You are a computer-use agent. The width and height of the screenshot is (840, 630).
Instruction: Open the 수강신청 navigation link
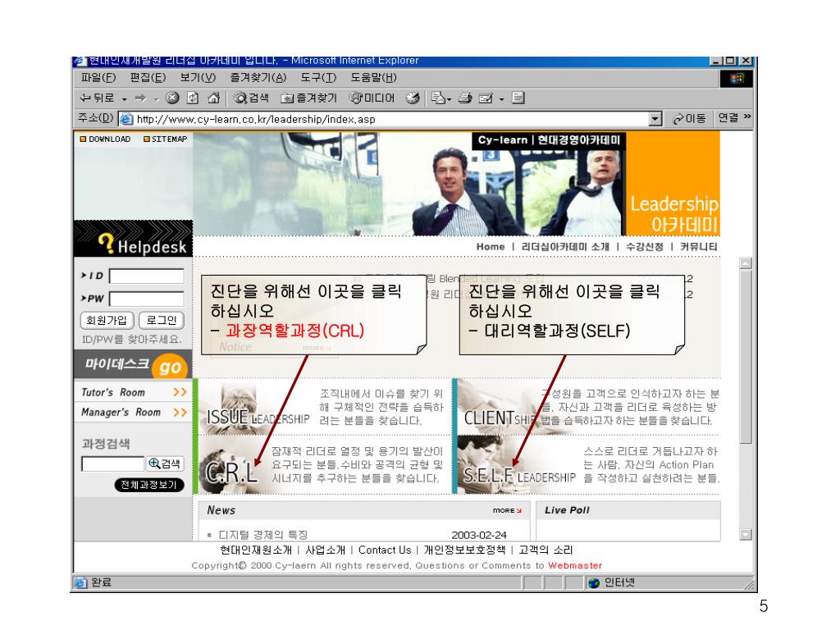(x=645, y=247)
